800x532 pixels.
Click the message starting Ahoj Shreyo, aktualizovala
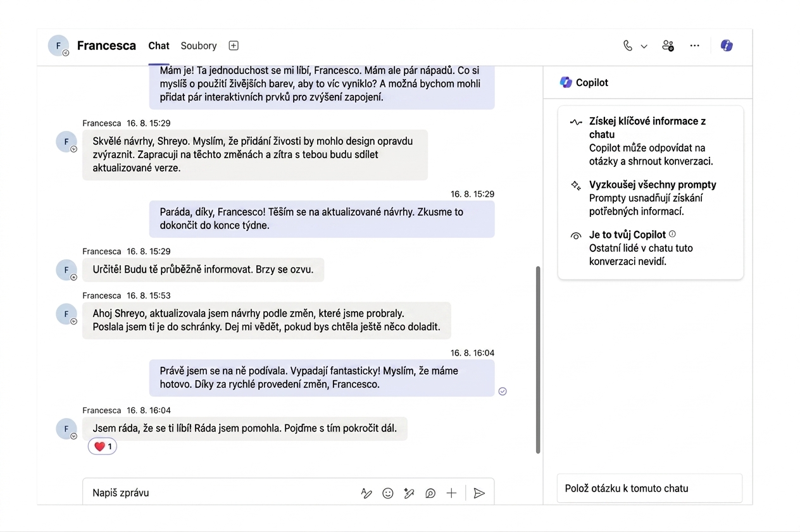[x=266, y=320]
